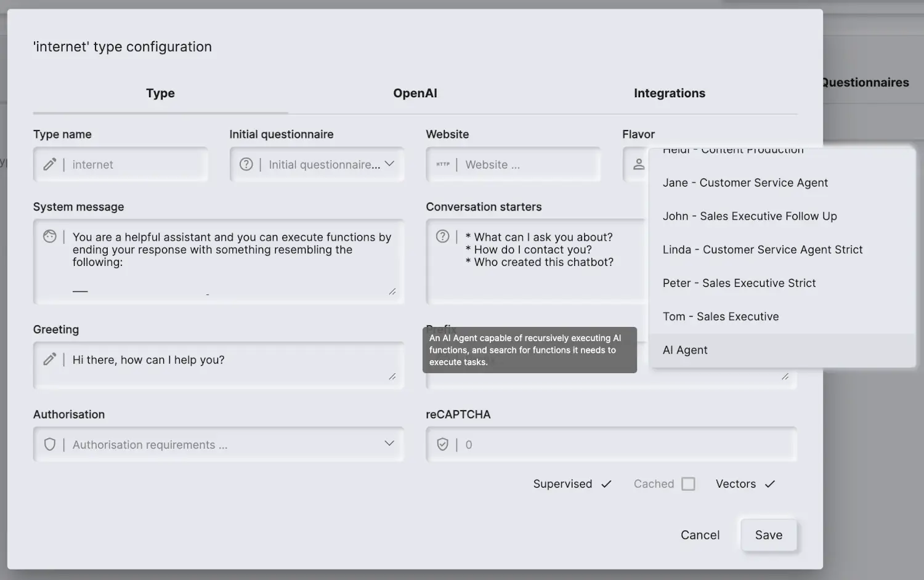This screenshot has height=580, width=924.
Task: Cancel the configuration dialog
Action: (700, 534)
